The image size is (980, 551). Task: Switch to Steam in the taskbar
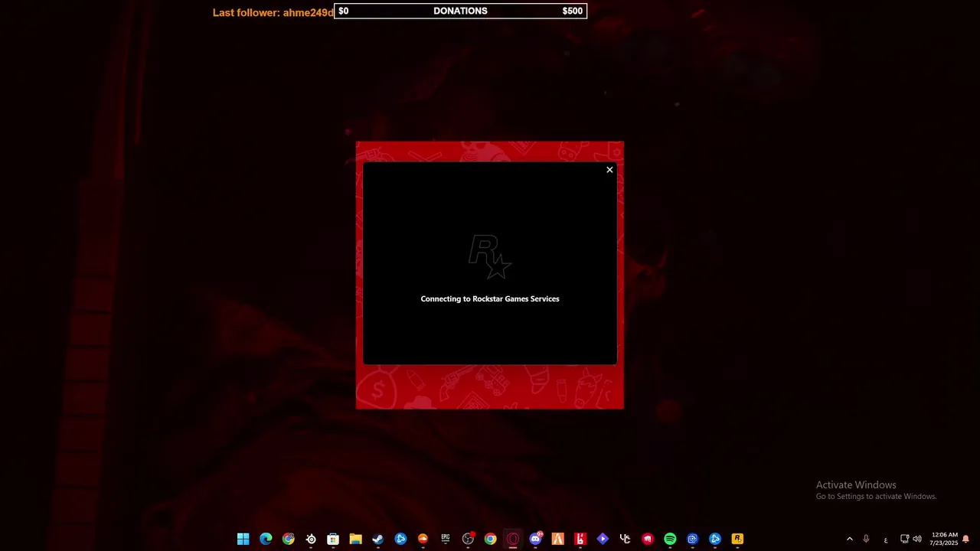point(377,539)
